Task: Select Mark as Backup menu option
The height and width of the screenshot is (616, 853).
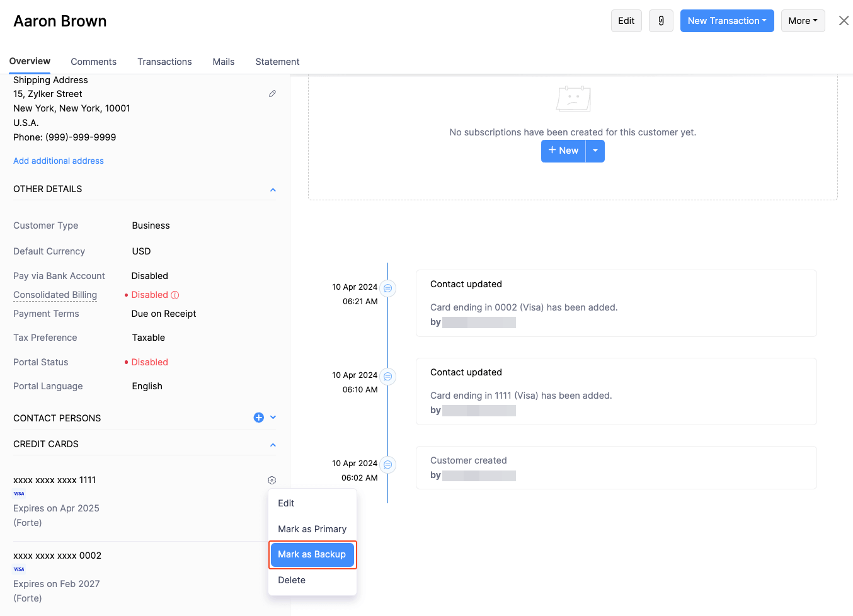Action: click(312, 554)
